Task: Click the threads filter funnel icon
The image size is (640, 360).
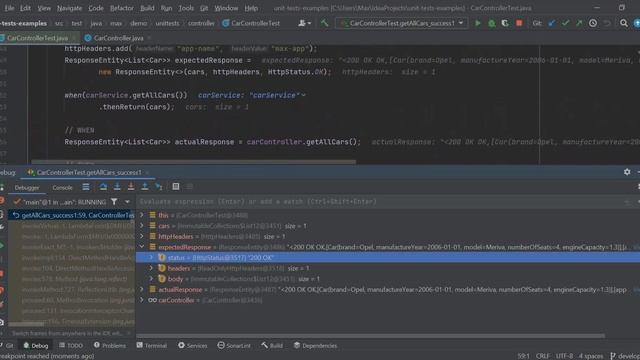Action: click(114, 202)
